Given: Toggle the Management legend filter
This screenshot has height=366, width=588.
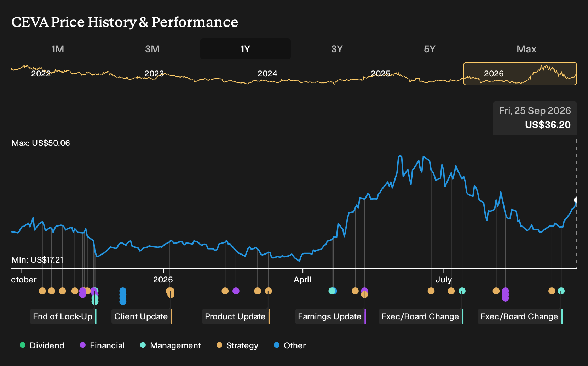Looking at the screenshot, I should (171, 345).
